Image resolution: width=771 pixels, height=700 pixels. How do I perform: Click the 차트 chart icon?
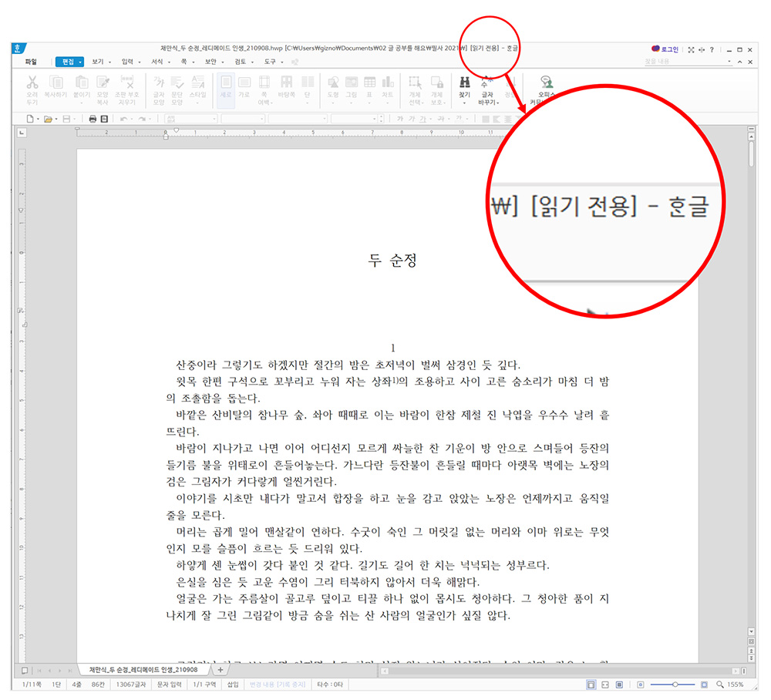click(x=388, y=82)
